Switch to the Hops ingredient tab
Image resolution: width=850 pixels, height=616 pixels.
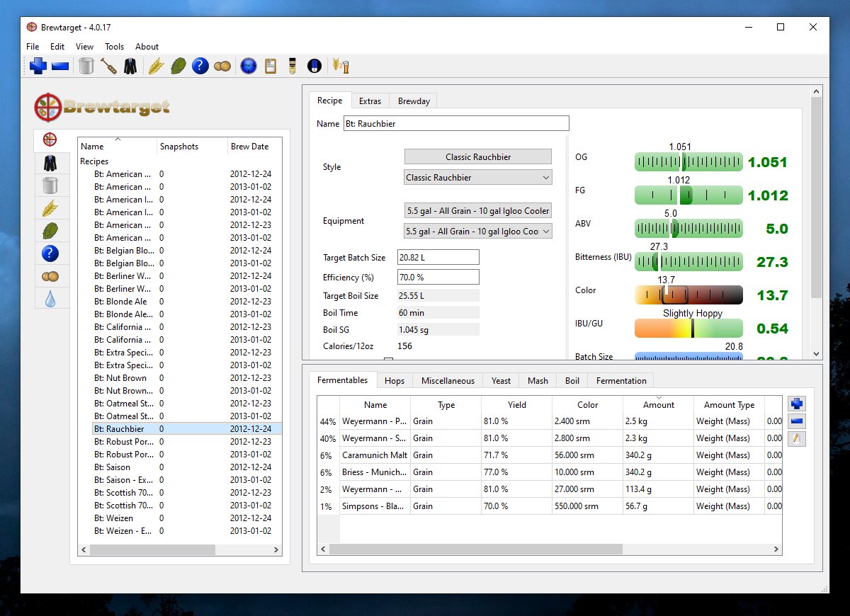(395, 381)
